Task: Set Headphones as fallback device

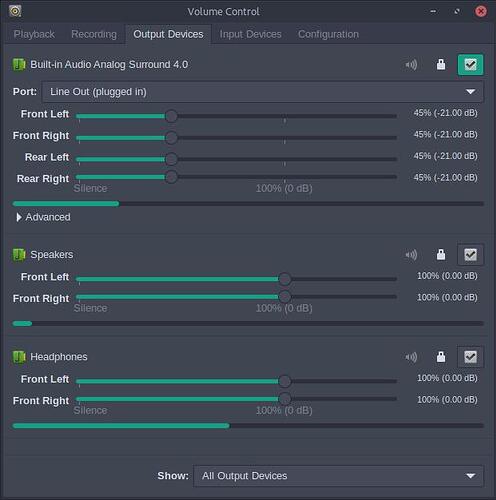Action: 470,357
